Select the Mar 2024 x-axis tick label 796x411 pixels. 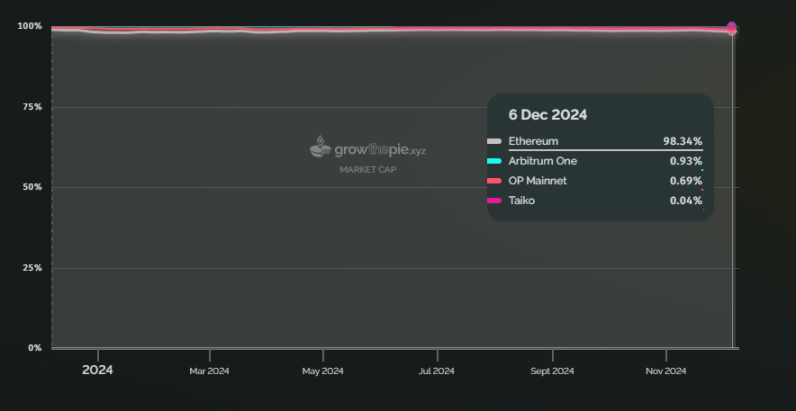(x=209, y=371)
